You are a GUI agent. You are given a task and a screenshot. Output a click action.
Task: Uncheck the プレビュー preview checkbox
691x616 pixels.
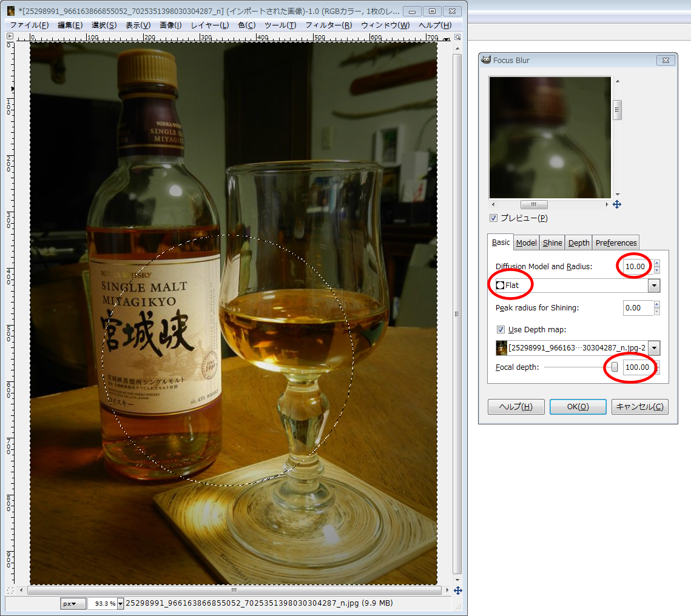click(x=494, y=218)
